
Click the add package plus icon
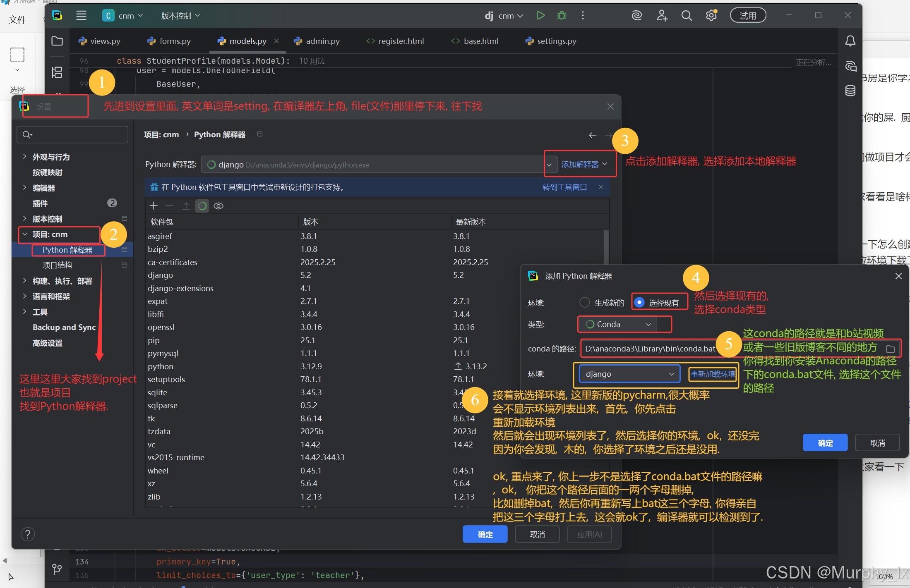[154, 206]
